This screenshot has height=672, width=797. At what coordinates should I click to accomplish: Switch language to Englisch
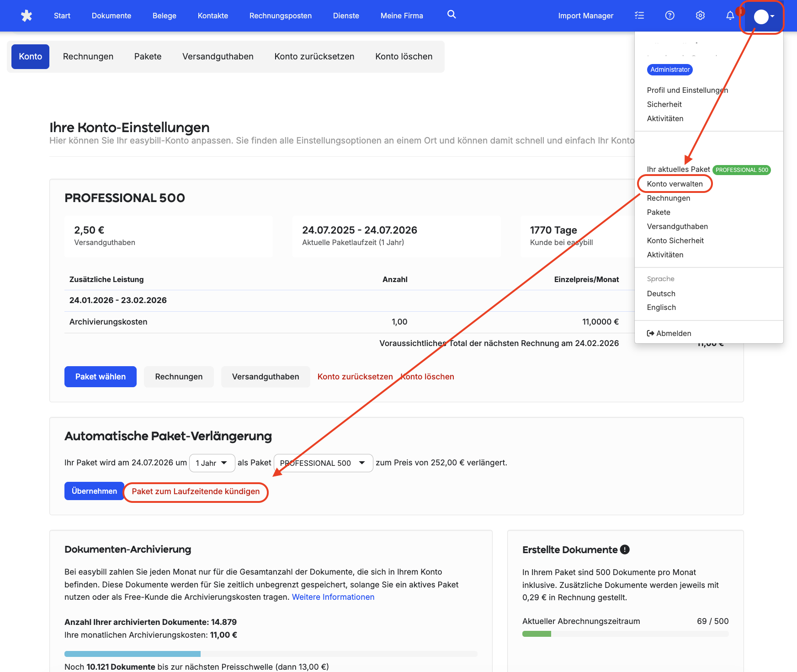point(661,307)
